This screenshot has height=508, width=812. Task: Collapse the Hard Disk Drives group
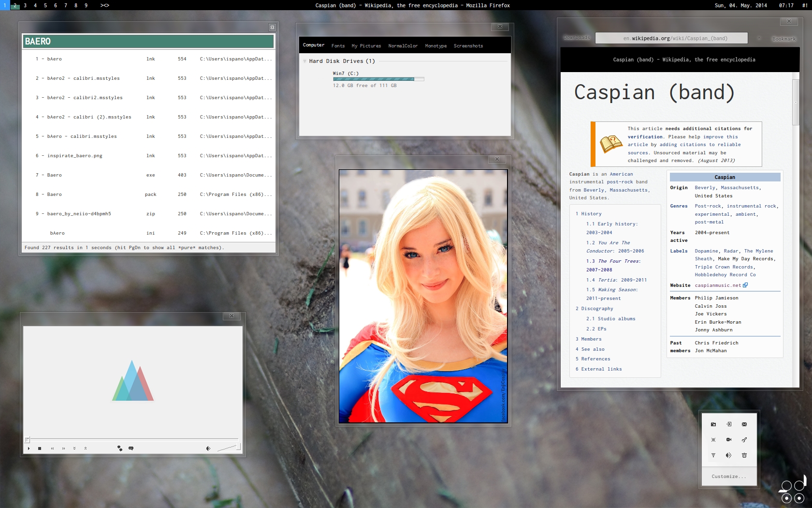(304, 61)
